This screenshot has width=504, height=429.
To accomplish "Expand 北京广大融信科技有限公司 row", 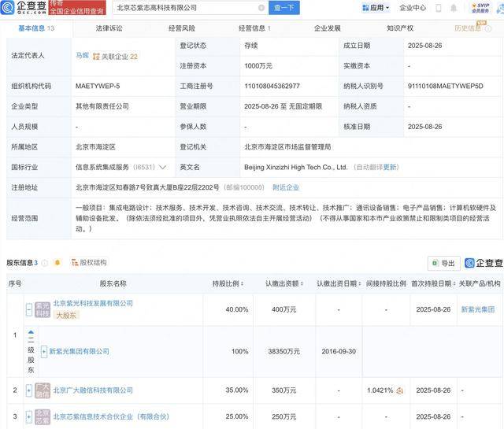I will click(29, 390).
